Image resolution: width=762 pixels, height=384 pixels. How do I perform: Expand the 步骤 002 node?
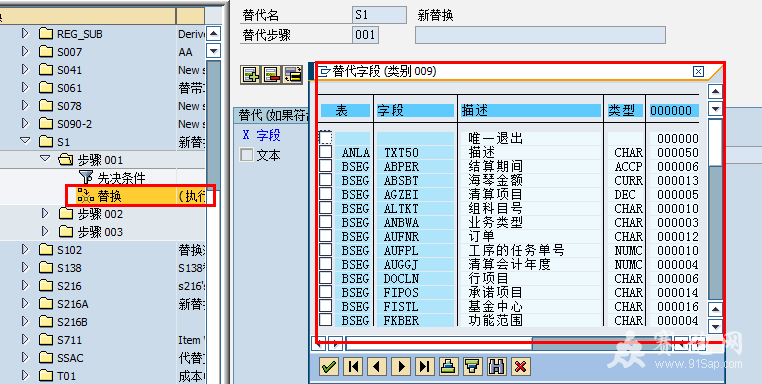[45, 213]
